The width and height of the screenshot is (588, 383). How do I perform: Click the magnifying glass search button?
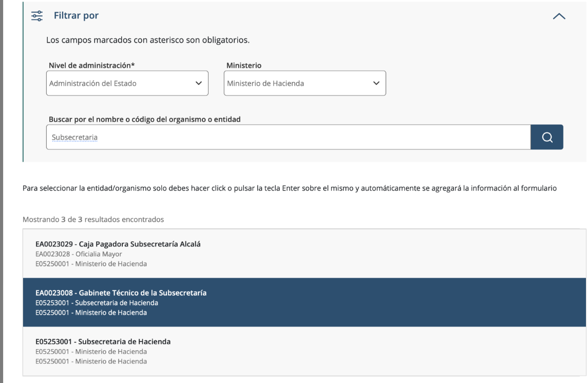click(x=547, y=137)
